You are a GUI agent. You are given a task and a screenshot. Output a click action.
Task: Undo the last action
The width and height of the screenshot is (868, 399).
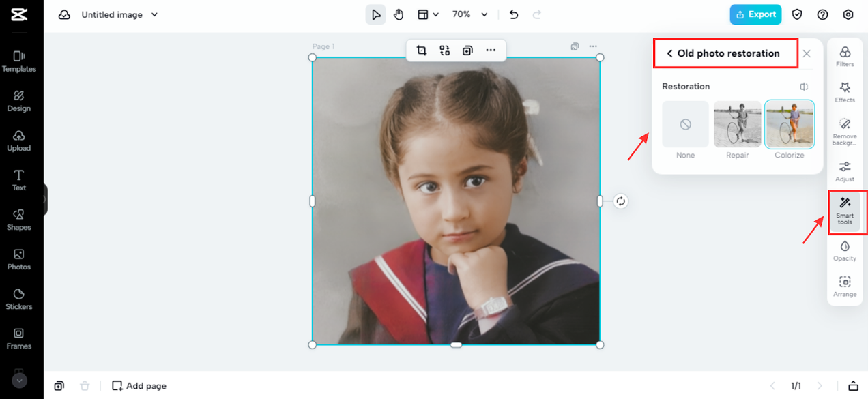pos(514,14)
